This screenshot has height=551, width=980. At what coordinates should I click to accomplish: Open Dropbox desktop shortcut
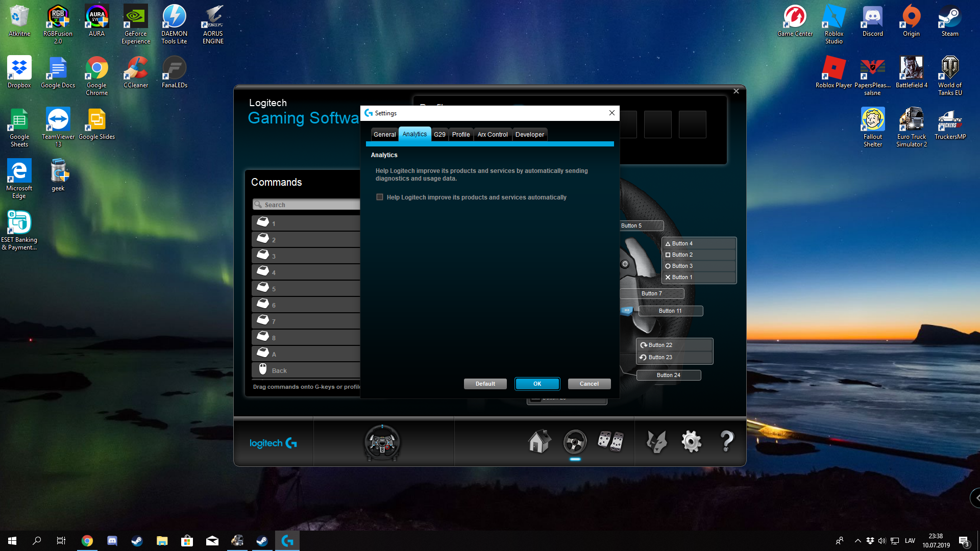click(19, 72)
